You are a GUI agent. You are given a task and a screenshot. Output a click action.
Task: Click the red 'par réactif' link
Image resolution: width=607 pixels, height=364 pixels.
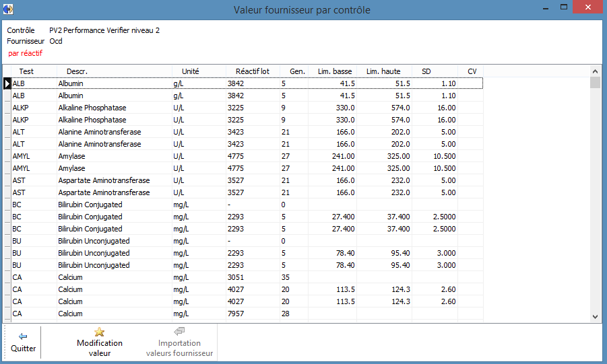coord(25,53)
